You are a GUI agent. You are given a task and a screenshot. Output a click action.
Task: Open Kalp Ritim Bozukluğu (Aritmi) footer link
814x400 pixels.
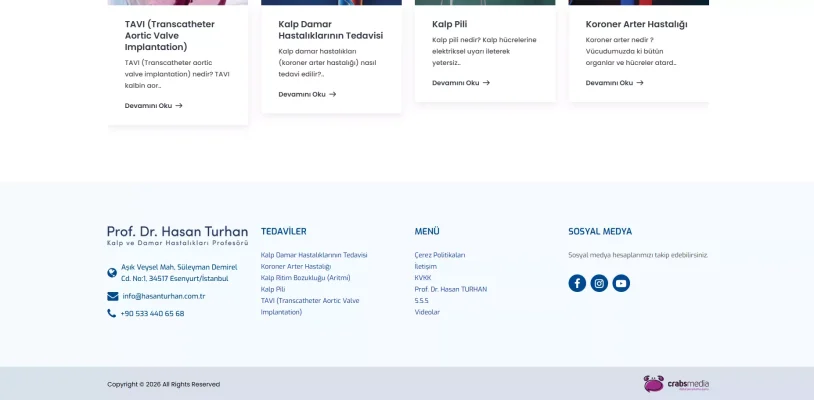[305, 278]
